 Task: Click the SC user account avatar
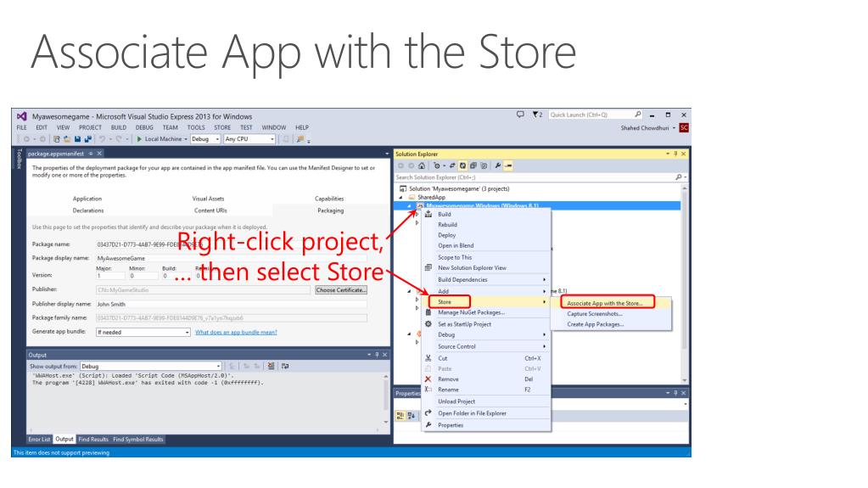[684, 128]
